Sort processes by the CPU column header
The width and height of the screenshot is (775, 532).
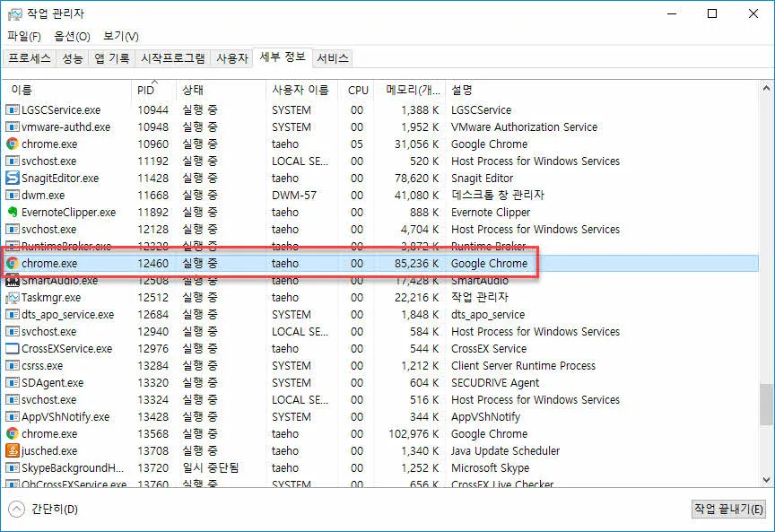pos(358,90)
